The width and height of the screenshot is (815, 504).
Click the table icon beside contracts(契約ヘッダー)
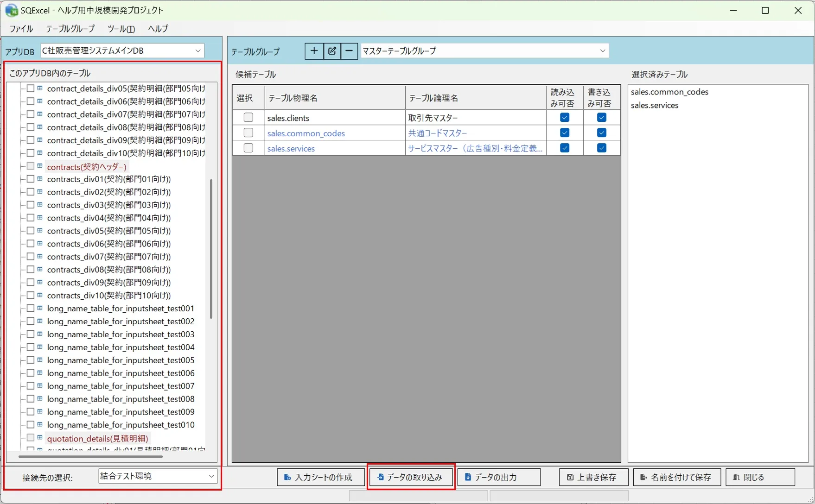40,166
